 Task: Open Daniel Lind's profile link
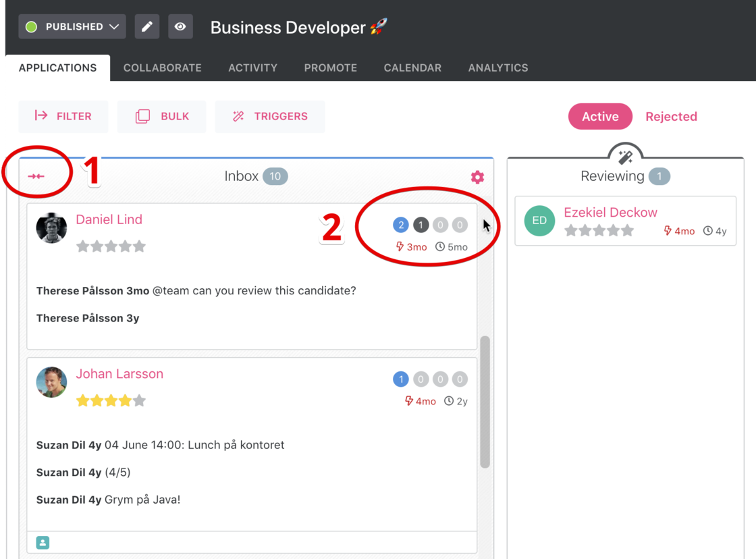(x=109, y=219)
